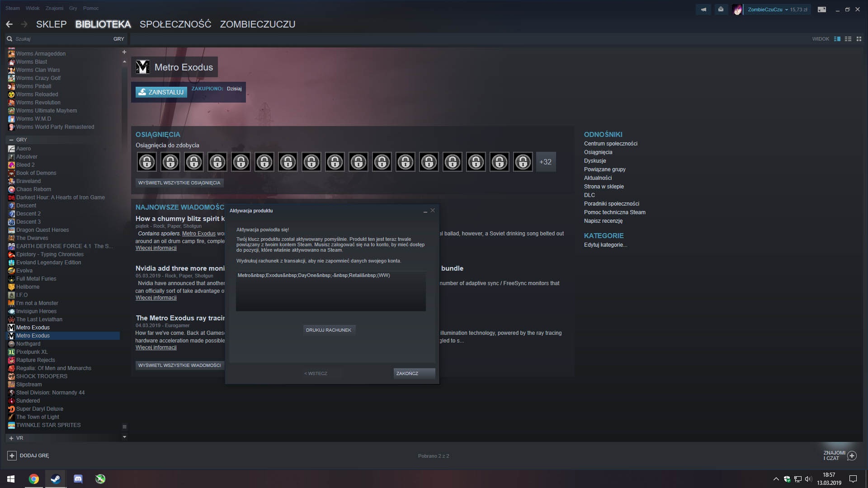Open the Xbox-style taskbar icon
This screenshot has height=488, width=868.
(100, 479)
